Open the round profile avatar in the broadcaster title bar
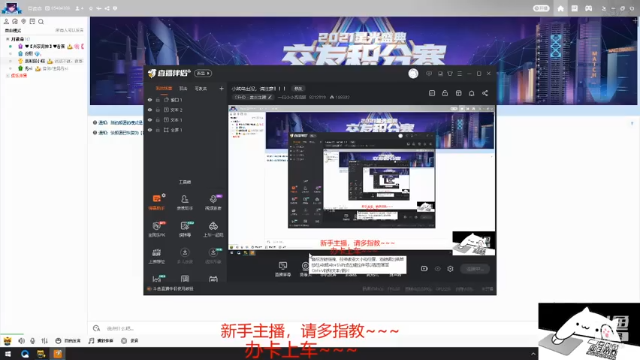640x360 pixels. (413, 73)
